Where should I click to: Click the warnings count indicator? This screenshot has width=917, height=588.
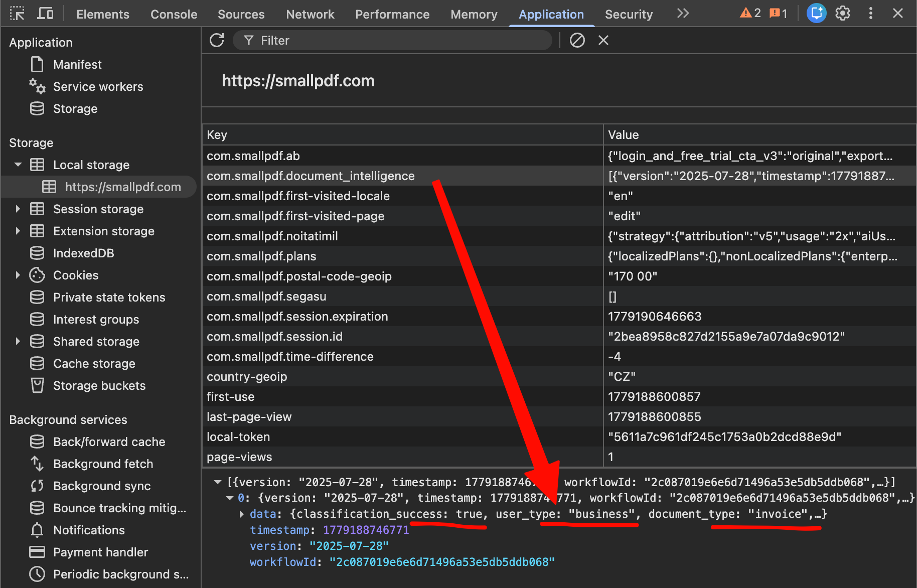tap(750, 14)
